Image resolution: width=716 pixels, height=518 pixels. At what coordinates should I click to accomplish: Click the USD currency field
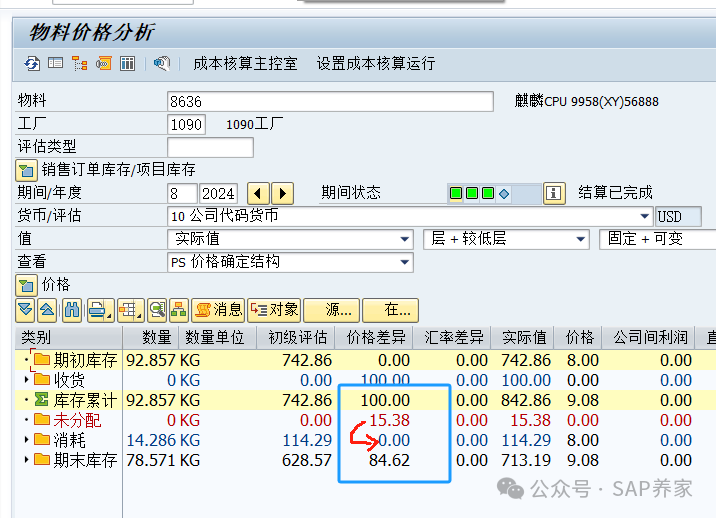(x=678, y=217)
